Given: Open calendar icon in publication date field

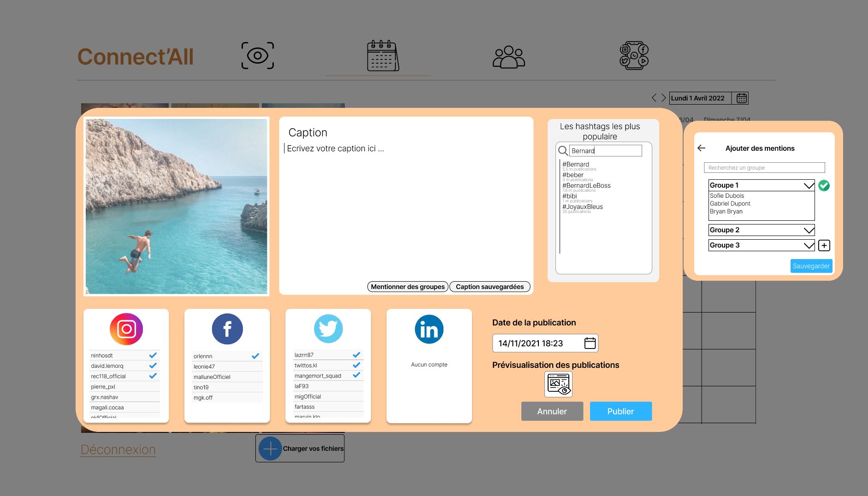Looking at the screenshot, I should (590, 343).
